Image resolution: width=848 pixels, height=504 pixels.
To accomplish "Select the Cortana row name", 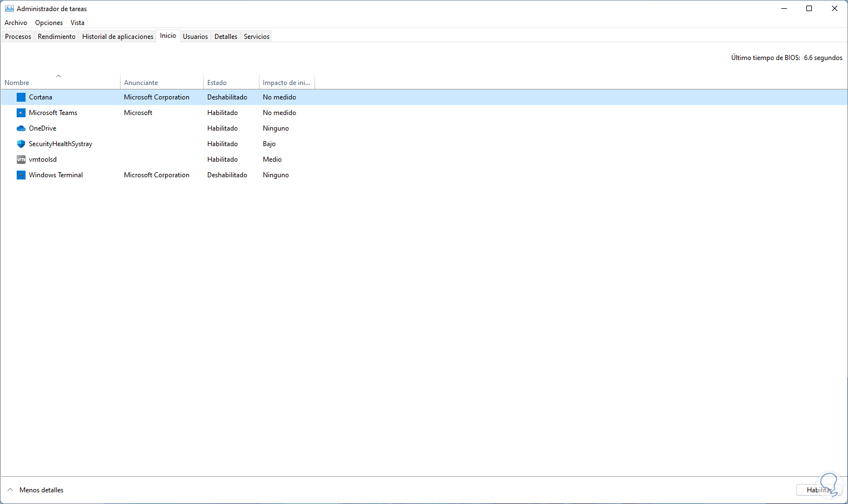I will tap(41, 97).
